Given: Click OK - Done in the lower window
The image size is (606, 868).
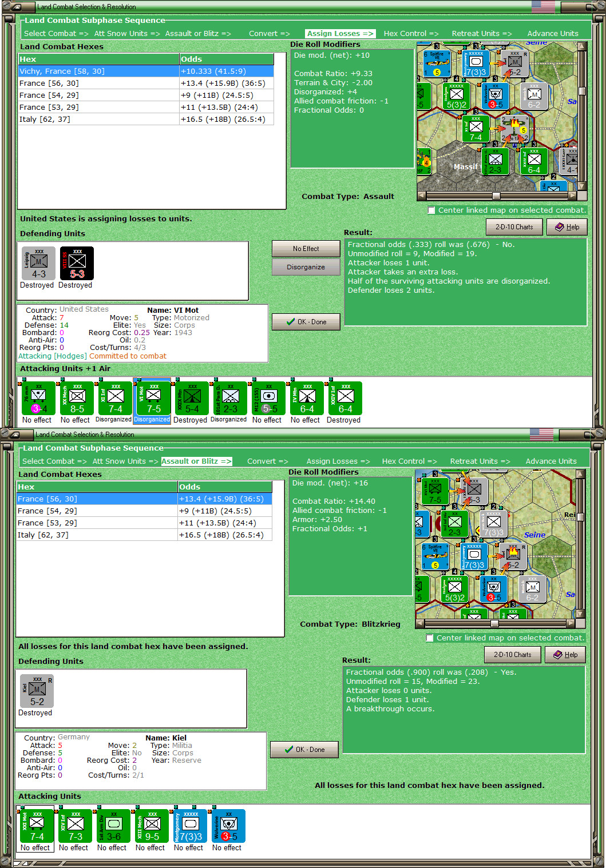Looking at the screenshot, I should 304,750.
